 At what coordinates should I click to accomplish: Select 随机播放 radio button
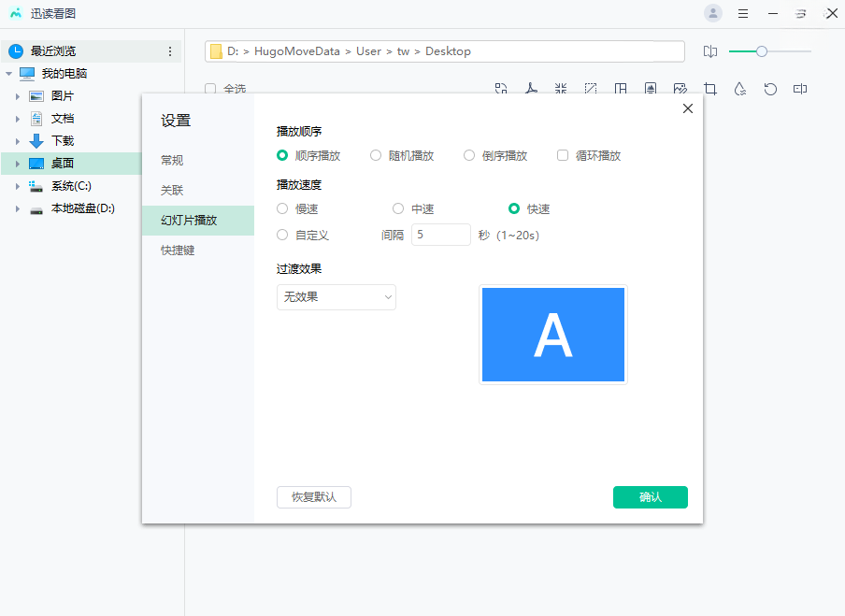pyautogui.click(x=376, y=156)
